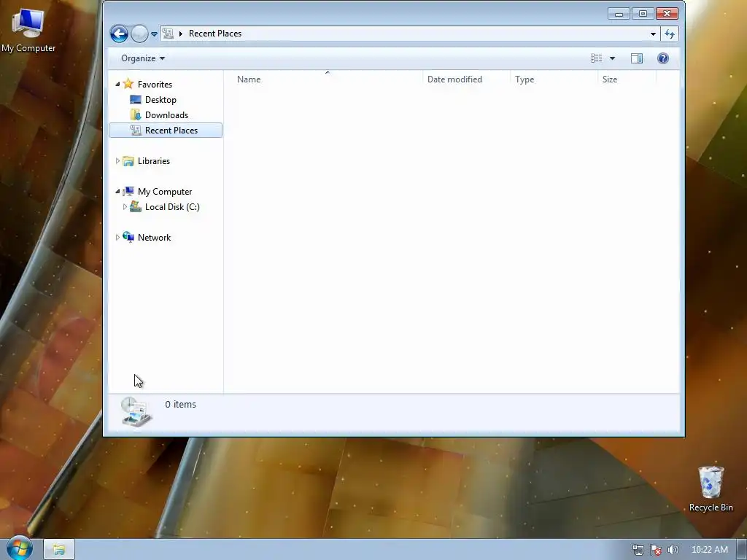
Task: Change your view icon button
Action: [597, 58]
